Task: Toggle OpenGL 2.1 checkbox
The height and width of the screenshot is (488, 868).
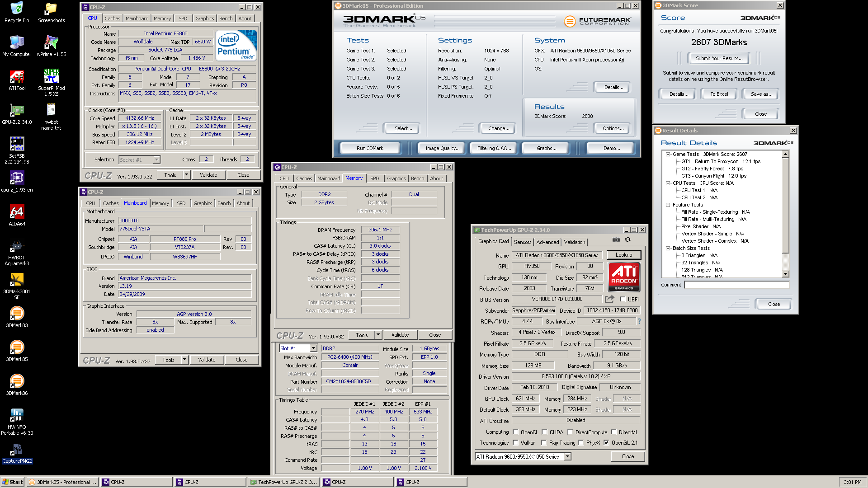Action: point(606,442)
